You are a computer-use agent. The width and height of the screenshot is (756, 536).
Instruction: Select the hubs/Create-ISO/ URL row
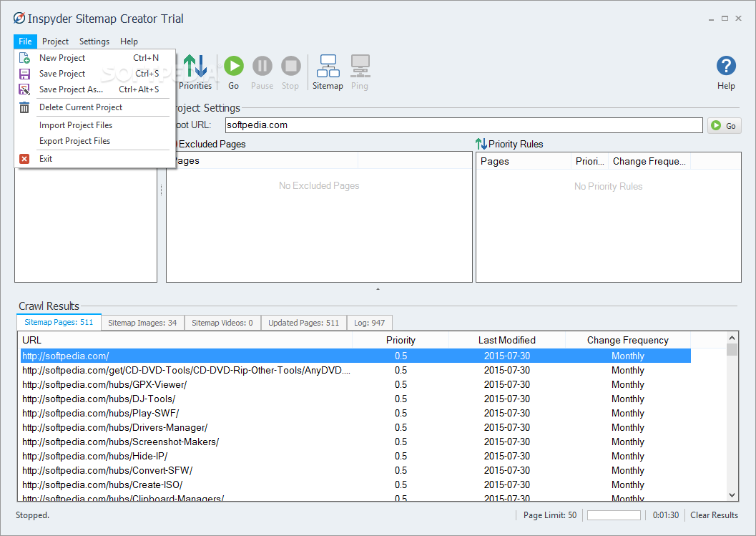tap(355, 485)
